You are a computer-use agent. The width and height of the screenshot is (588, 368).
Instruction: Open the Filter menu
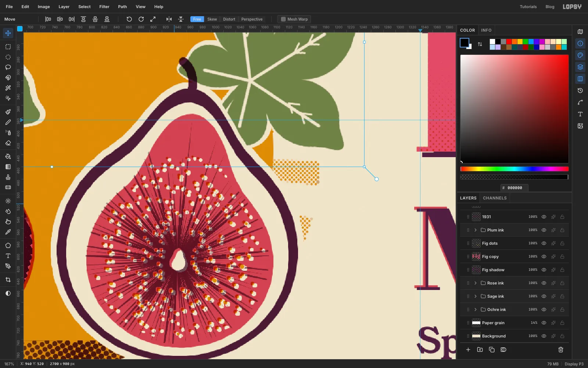[104, 7]
